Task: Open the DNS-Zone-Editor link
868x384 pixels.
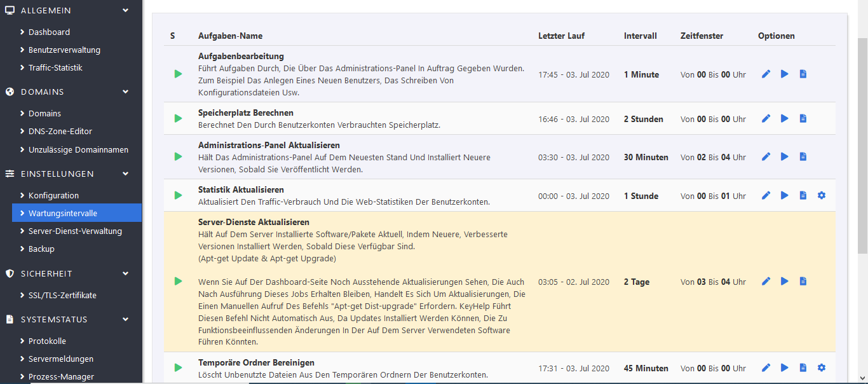Action: (x=60, y=132)
